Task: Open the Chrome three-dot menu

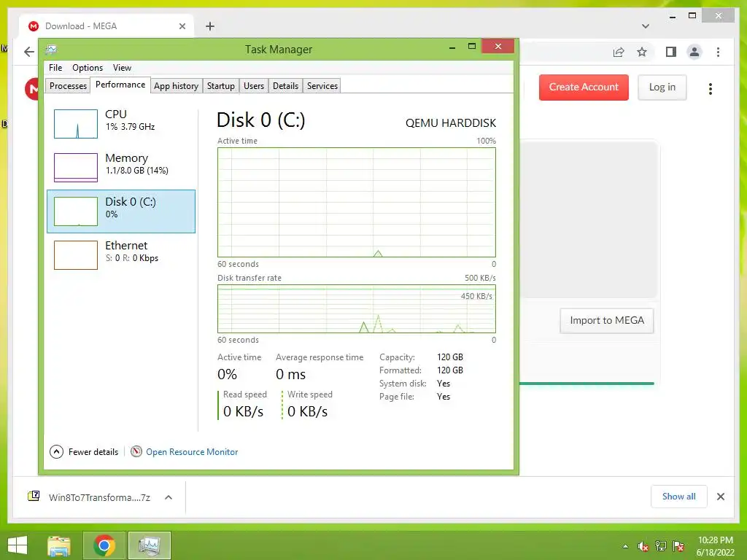Action: point(718,52)
